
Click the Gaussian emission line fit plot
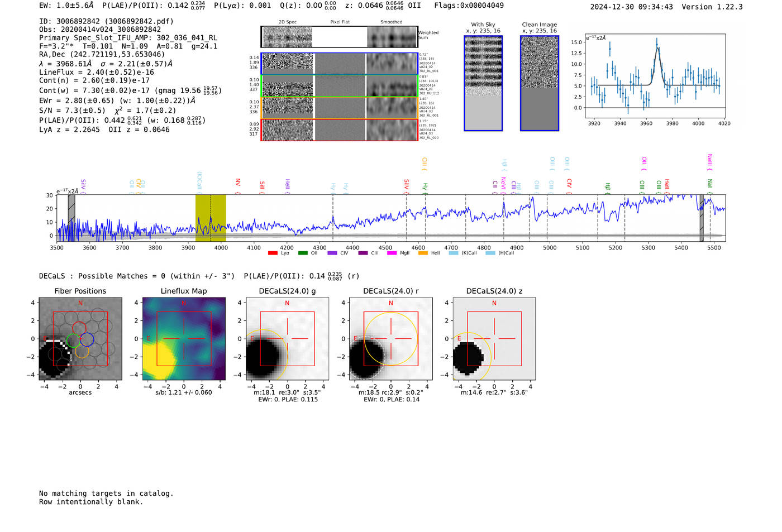[x=655, y=76]
